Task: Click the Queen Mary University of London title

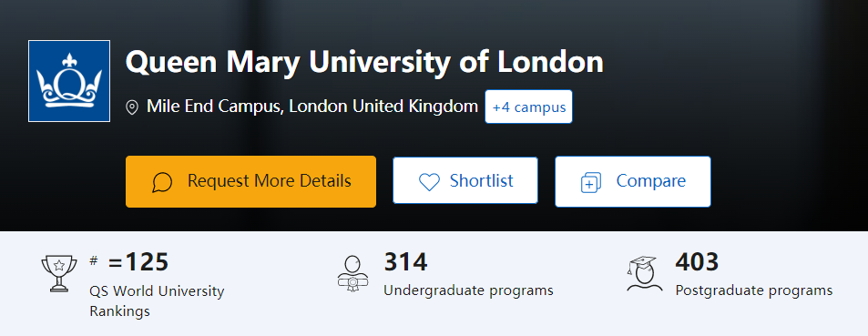Action: click(x=364, y=63)
